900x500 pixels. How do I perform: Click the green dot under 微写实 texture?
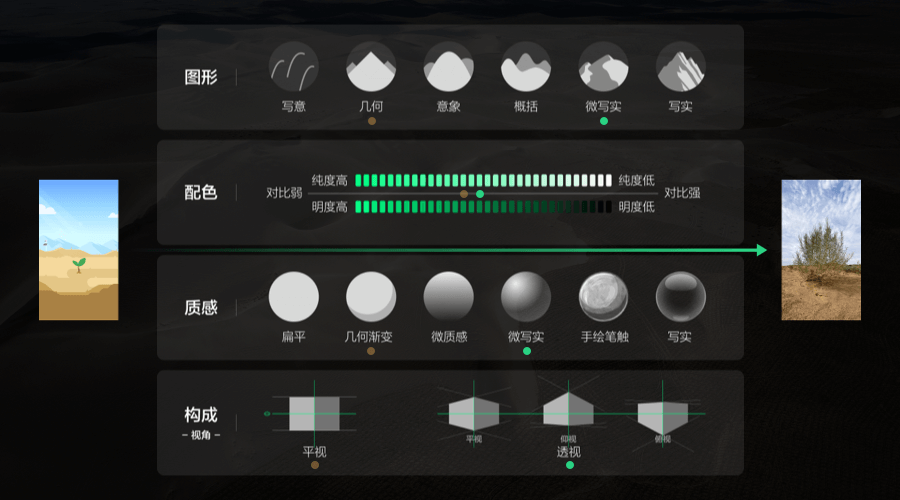(527, 351)
